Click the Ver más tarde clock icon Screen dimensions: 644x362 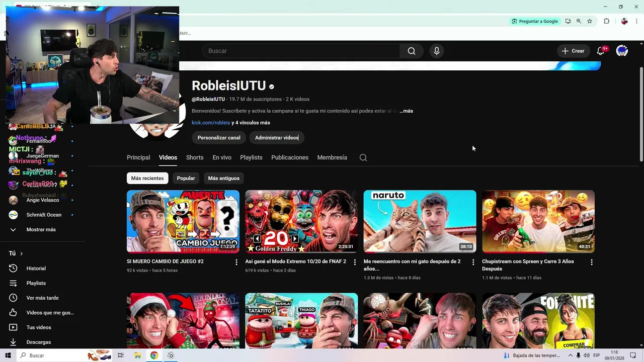(x=13, y=298)
